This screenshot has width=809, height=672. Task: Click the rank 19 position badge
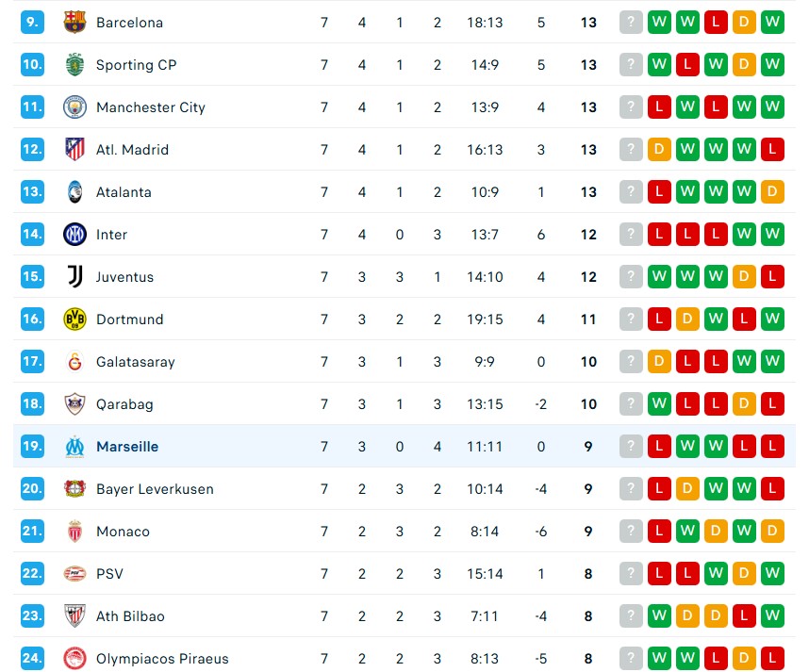click(32, 447)
